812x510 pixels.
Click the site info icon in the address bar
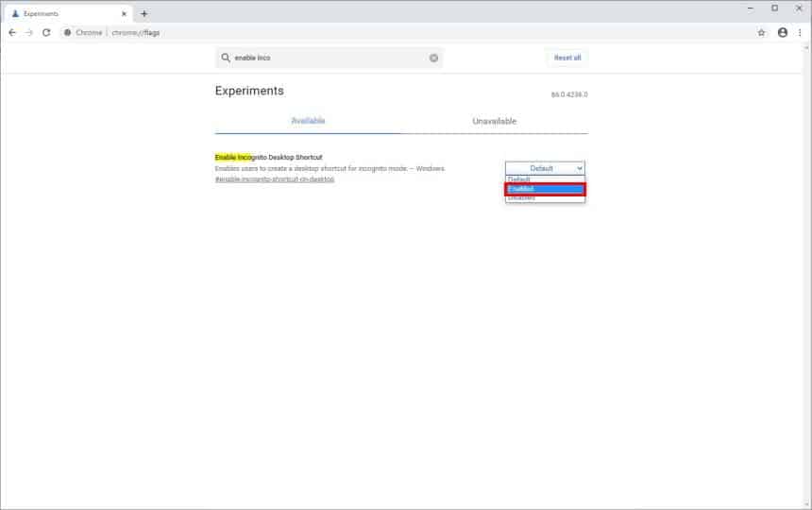click(67, 33)
